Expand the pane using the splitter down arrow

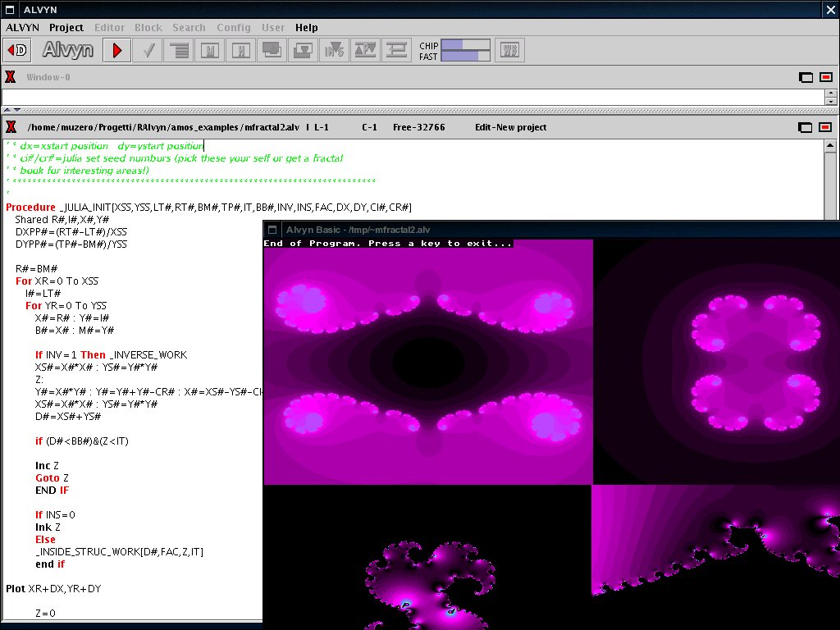click(x=18, y=109)
